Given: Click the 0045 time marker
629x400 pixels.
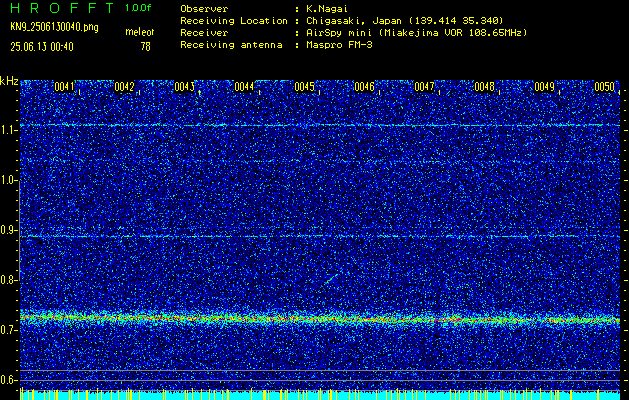Looking at the screenshot, I should [x=304, y=87].
